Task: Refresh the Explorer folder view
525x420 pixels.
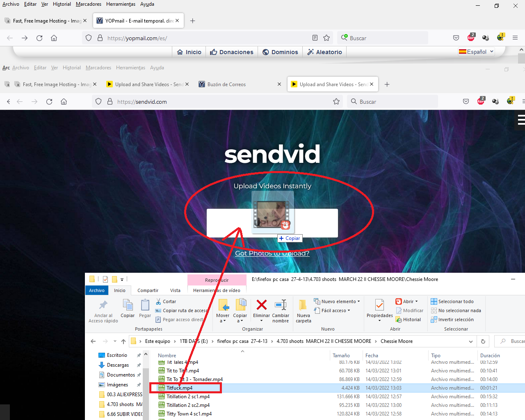Action: click(x=483, y=341)
